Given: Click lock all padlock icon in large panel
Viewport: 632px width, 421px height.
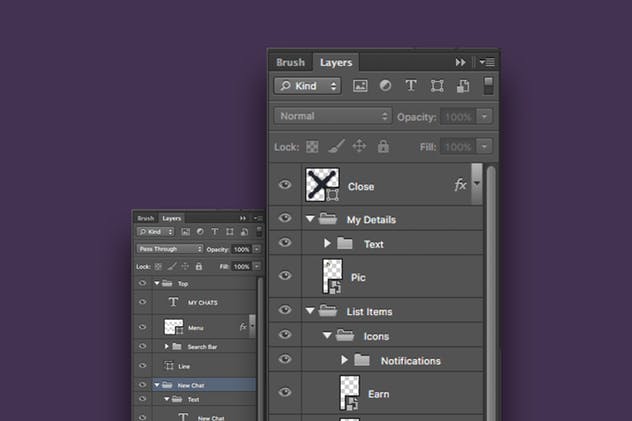Looking at the screenshot, I should tap(383, 147).
